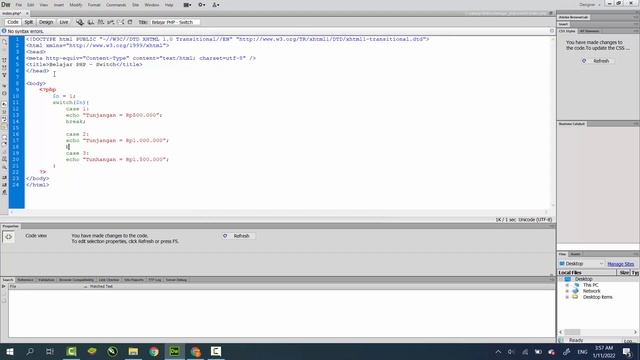Expand the Desktop Items tree node
This screenshot has width=640, height=360.
[x=567, y=297]
